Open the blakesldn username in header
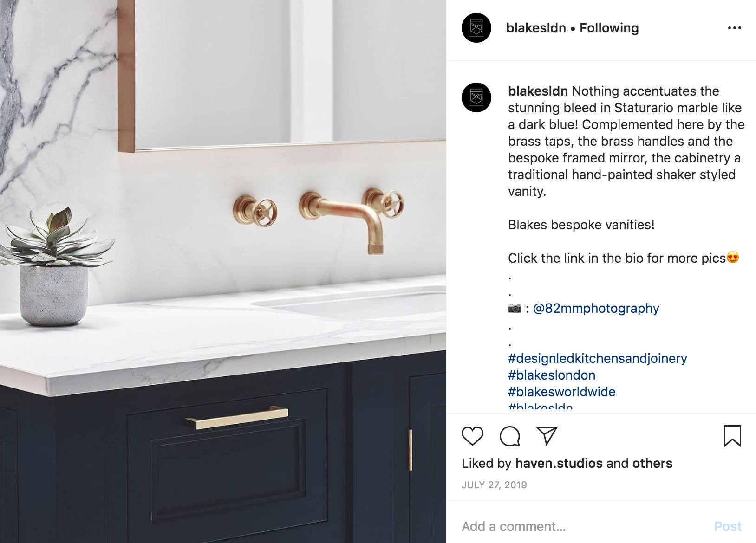This screenshot has height=543, width=756. pos(536,28)
